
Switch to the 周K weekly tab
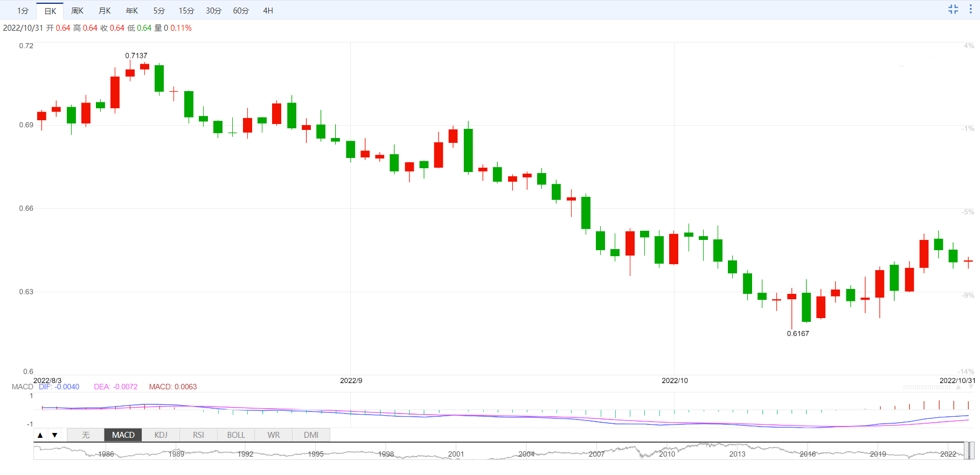77,11
